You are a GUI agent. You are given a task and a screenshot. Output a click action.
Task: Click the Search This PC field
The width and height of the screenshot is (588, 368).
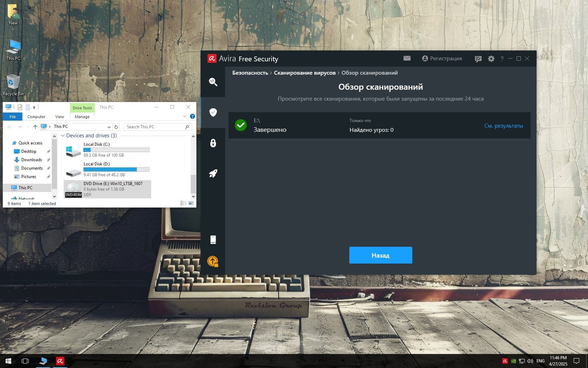pos(157,127)
